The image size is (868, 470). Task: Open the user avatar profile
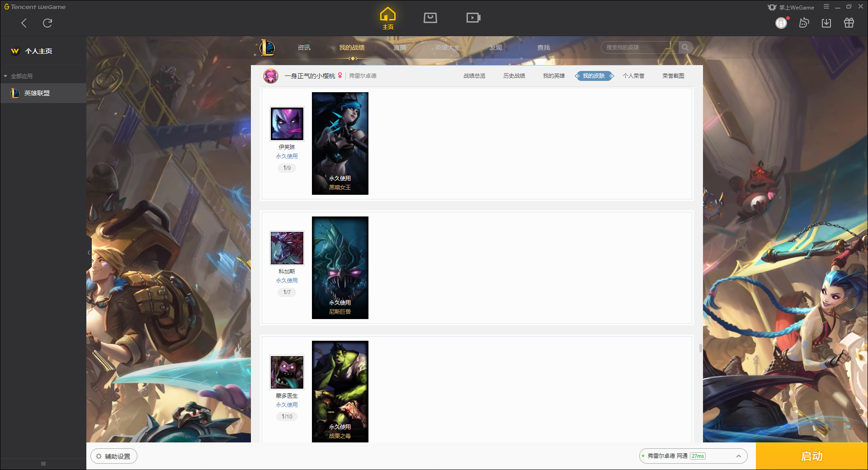pos(781,23)
